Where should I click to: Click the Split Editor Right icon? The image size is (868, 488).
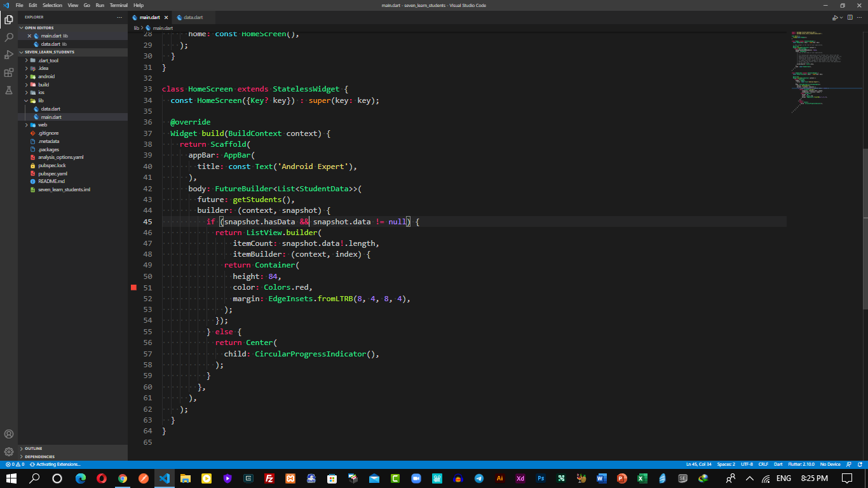coord(850,17)
